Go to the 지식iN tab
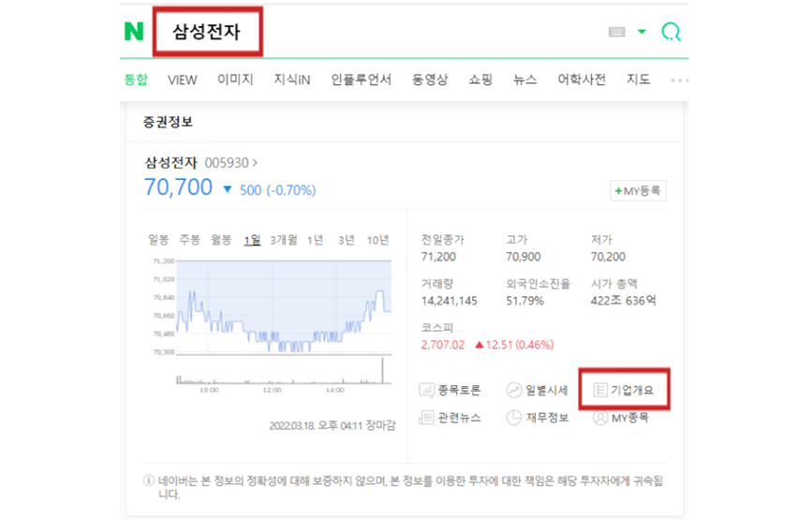The width and height of the screenshot is (812, 520). (292, 80)
